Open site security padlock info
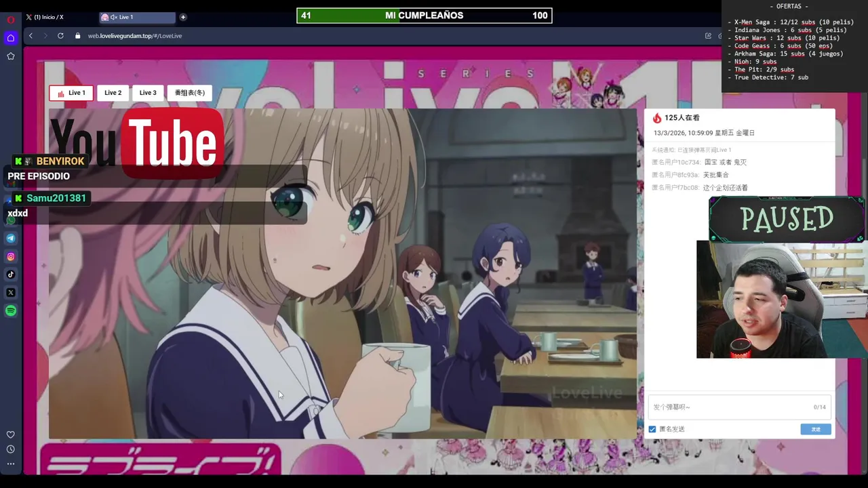Viewport: 868px width, 488px height. point(77,36)
